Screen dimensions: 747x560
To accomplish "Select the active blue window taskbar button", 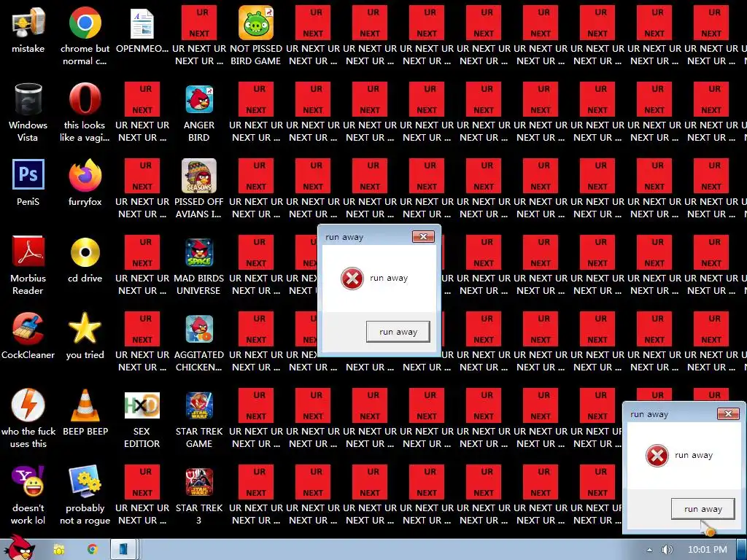I will coord(124,550).
